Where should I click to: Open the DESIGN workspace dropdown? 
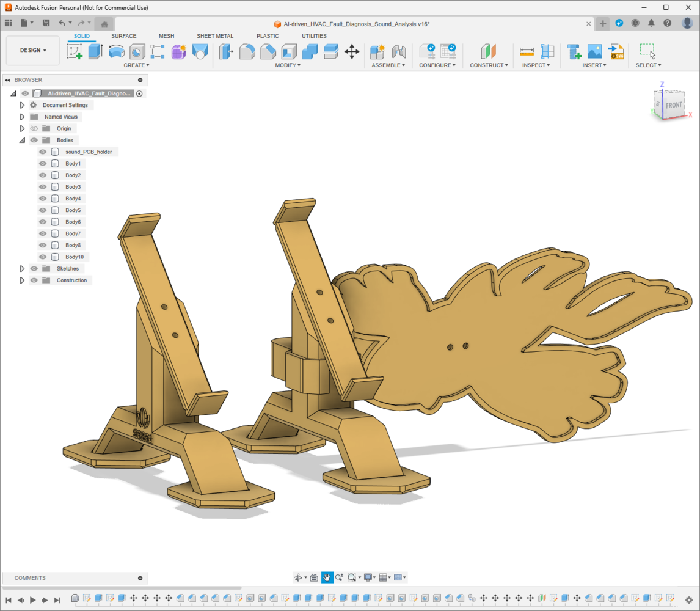[x=33, y=51]
